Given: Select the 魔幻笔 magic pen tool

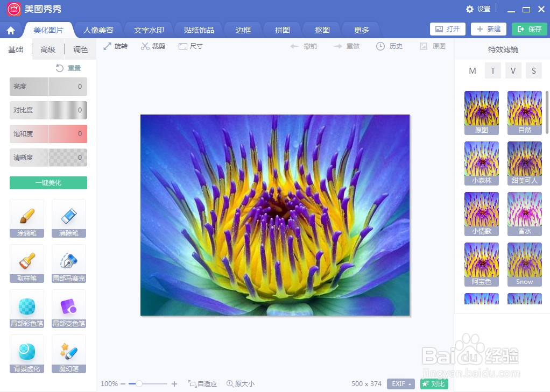Looking at the screenshot, I should [x=68, y=353].
